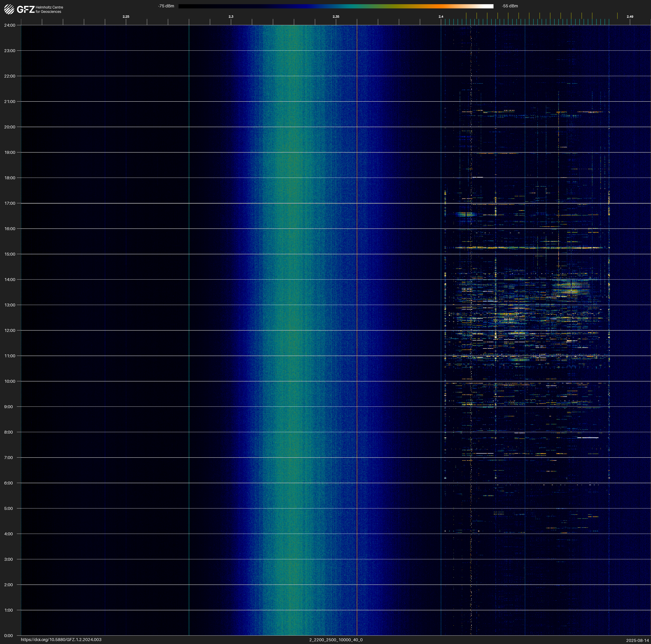Click the 24:00 time axis label
The width and height of the screenshot is (651, 644).
point(10,25)
